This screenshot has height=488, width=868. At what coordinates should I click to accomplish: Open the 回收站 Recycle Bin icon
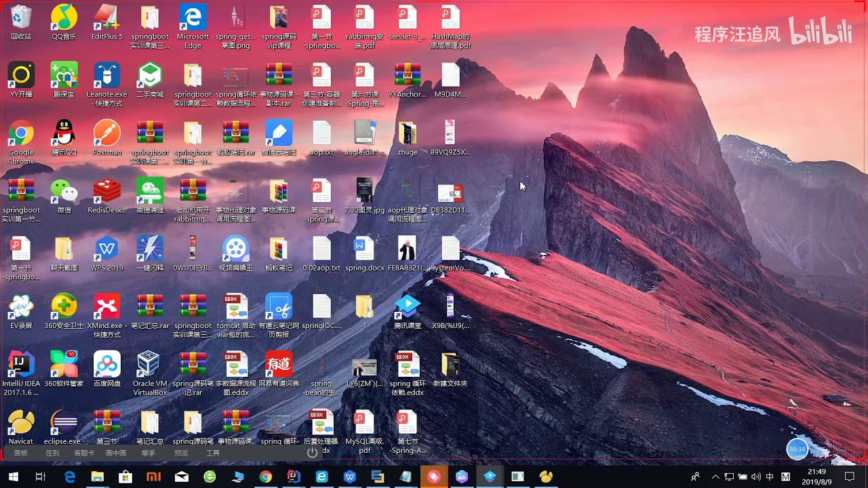(21, 22)
